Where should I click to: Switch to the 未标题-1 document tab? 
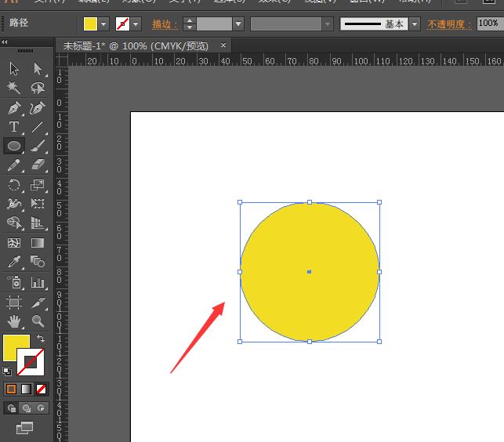pos(139,46)
